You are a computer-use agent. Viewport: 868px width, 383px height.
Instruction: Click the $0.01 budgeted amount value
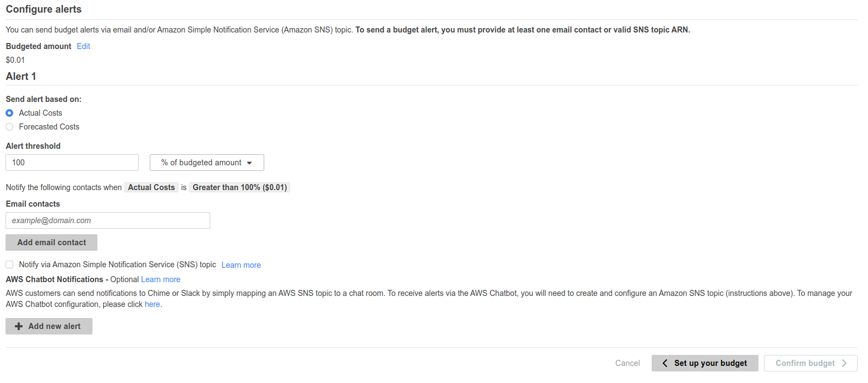15,60
